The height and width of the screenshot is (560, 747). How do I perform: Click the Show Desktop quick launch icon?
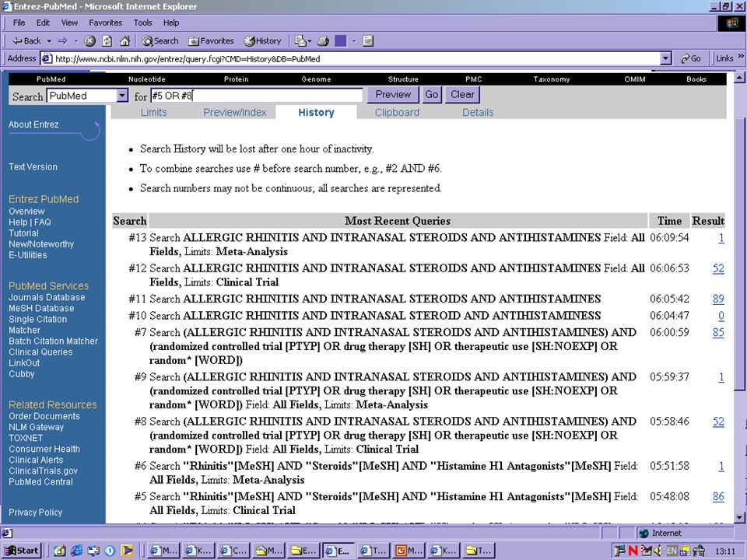point(60,551)
